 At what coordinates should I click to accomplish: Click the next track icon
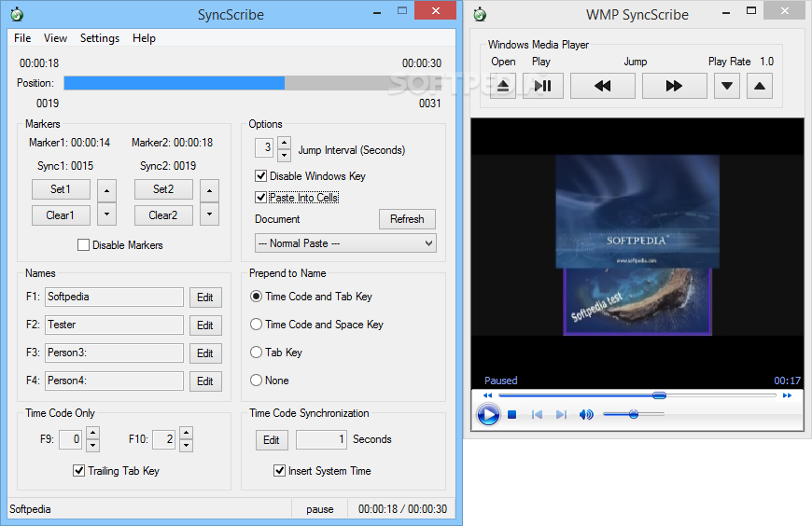(x=561, y=415)
